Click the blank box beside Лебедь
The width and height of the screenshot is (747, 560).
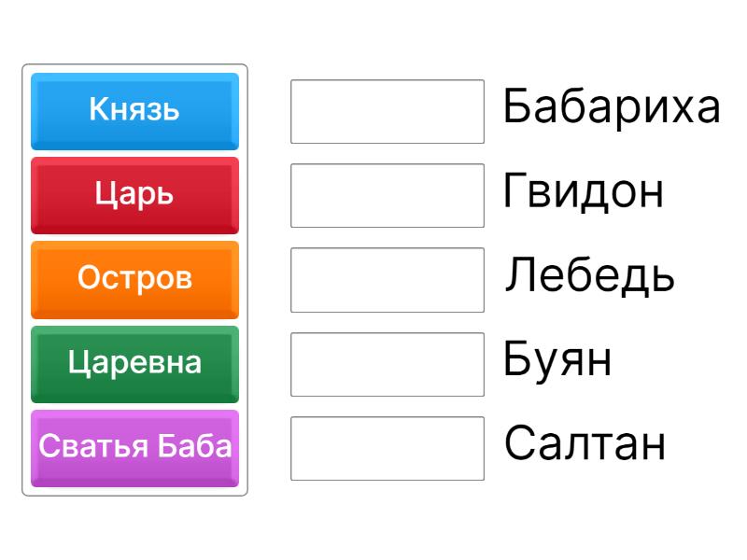[x=387, y=279]
